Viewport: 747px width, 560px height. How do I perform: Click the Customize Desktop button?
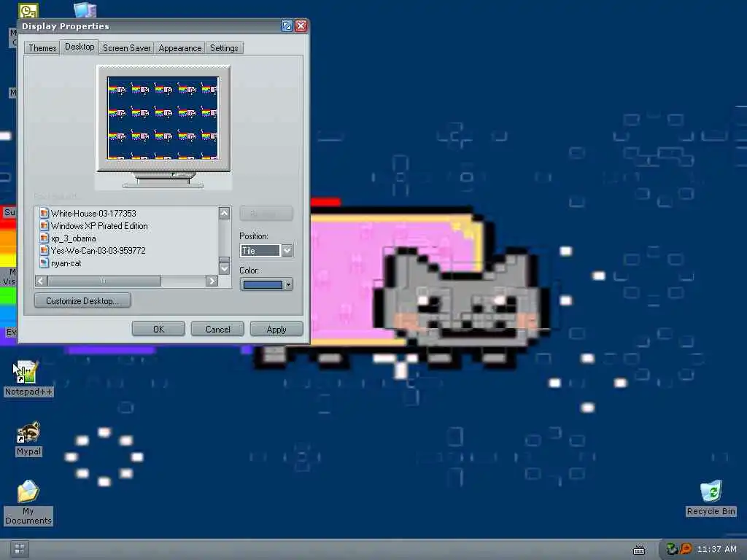pos(82,300)
